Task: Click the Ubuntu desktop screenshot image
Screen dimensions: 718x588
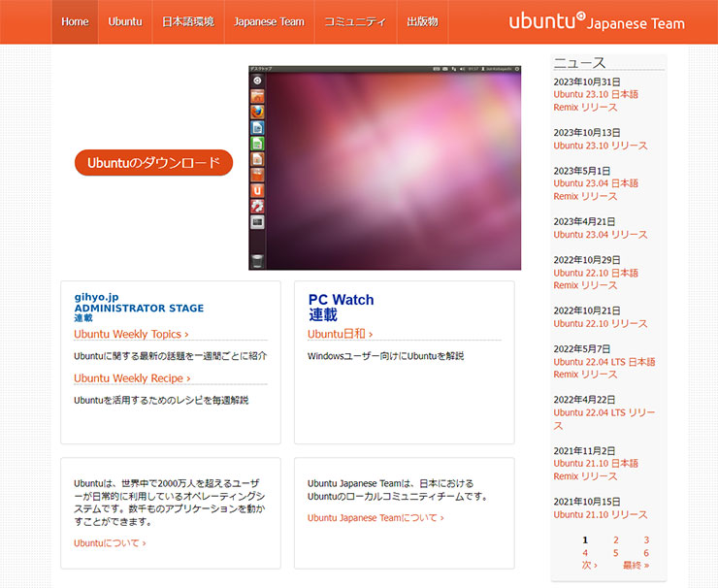Action: pyautogui.click(x=384, y=168)
